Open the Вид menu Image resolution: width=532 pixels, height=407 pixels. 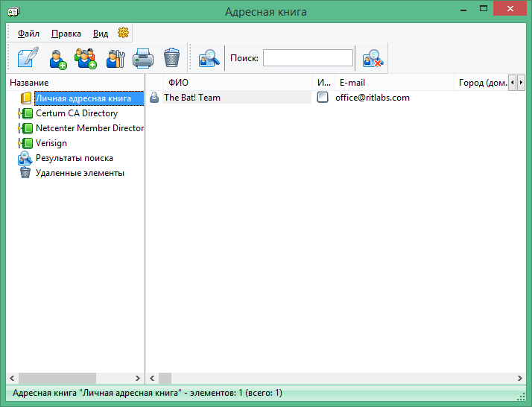[x=101, y=34]
